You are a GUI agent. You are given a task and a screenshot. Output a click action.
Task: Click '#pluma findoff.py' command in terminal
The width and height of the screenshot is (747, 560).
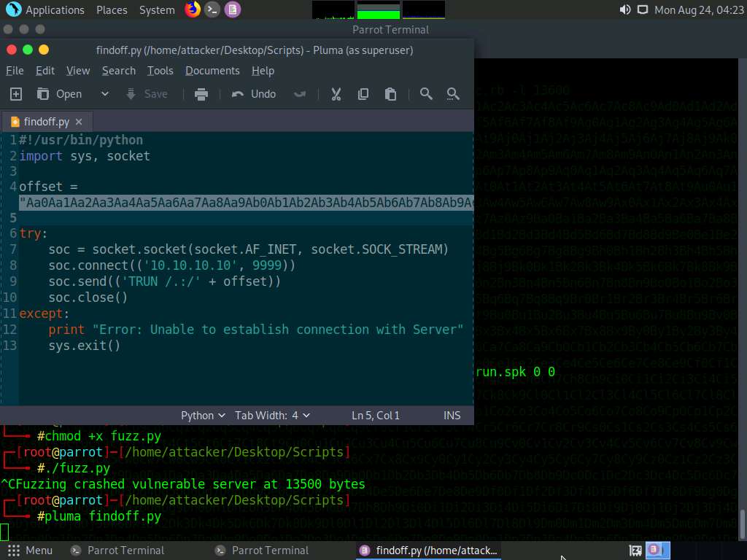click(x=99, y=516)
